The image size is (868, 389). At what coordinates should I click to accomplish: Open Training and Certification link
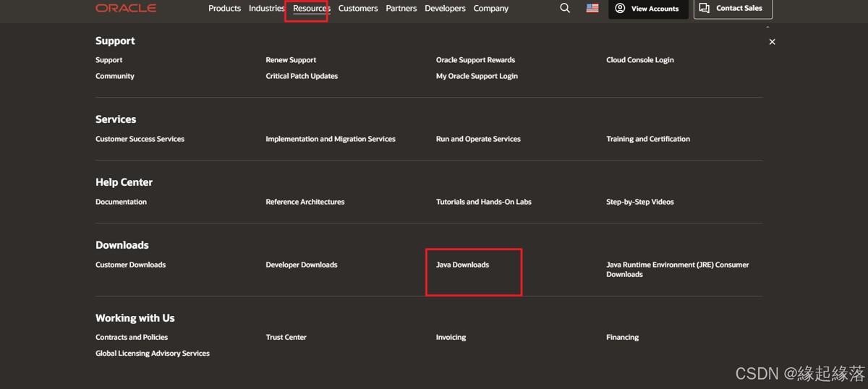click(x=647, y=139)
